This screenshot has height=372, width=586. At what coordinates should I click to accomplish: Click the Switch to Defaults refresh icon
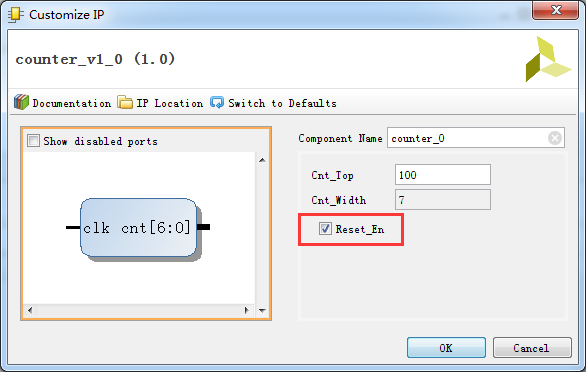pos(217,102)
